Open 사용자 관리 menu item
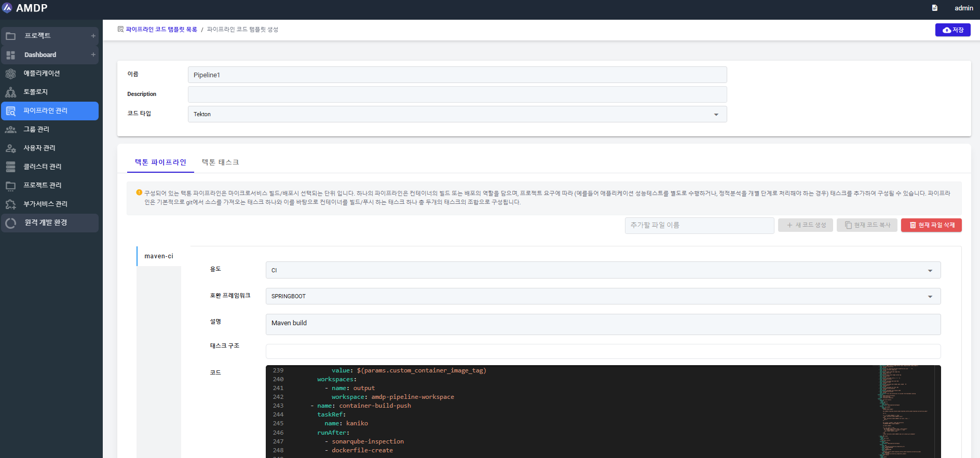Viewport: 980px width, 458px height. click(50, 148)
